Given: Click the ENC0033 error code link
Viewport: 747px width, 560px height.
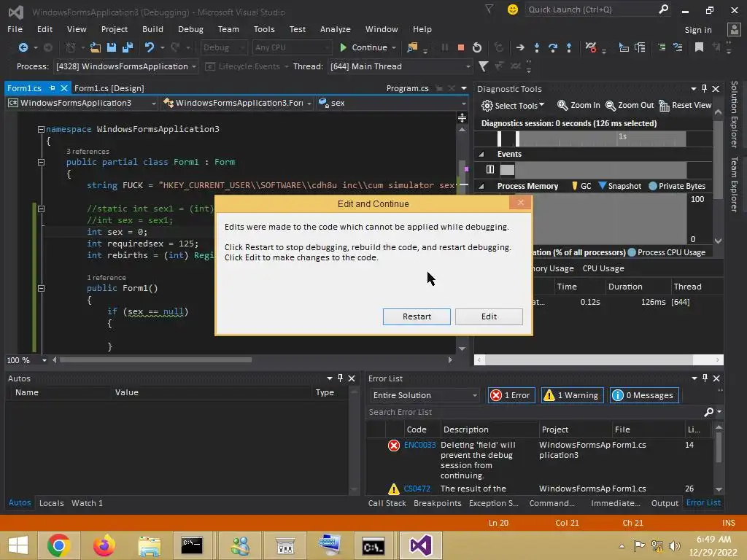Looking at the screenshot, I should pyautogui.click(x=419, y=445).
